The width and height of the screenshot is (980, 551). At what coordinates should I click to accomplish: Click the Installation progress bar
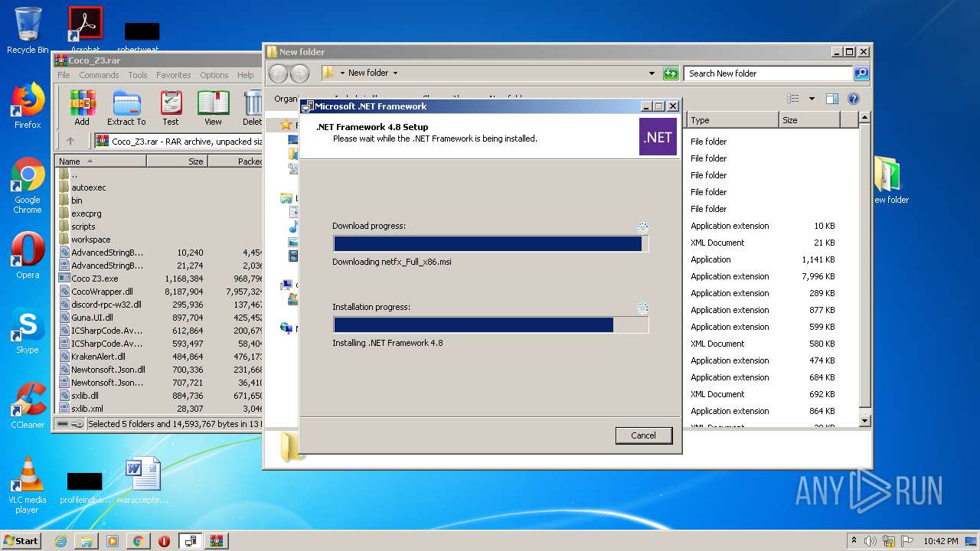click(x=491, y=324)
